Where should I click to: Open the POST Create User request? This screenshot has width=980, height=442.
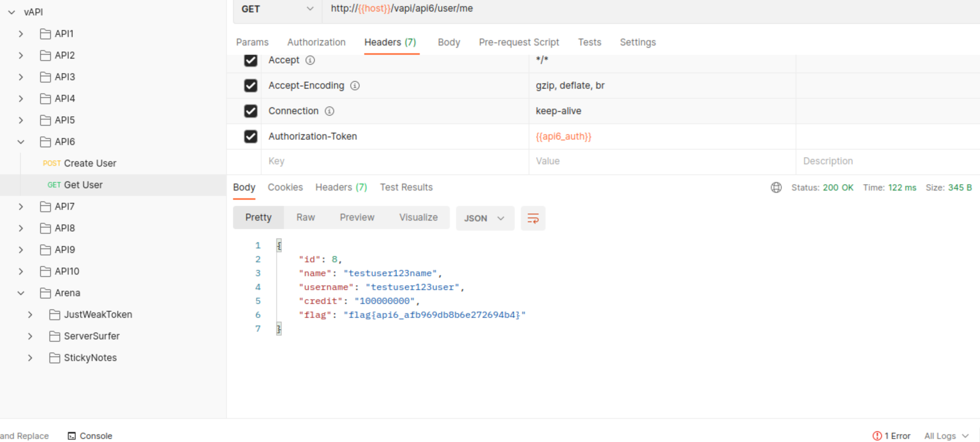[90, 164]
